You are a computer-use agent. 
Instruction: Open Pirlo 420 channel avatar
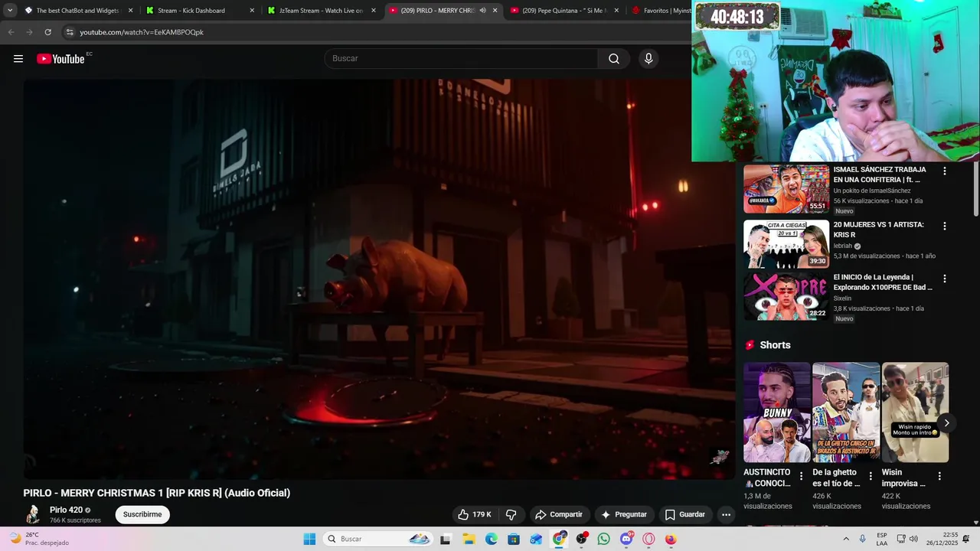click(33, 514)
